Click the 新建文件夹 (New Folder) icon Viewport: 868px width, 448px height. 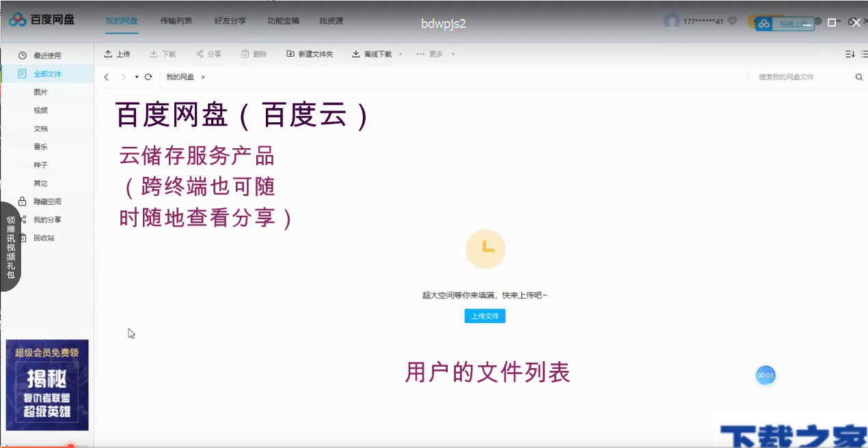point(289,54)
